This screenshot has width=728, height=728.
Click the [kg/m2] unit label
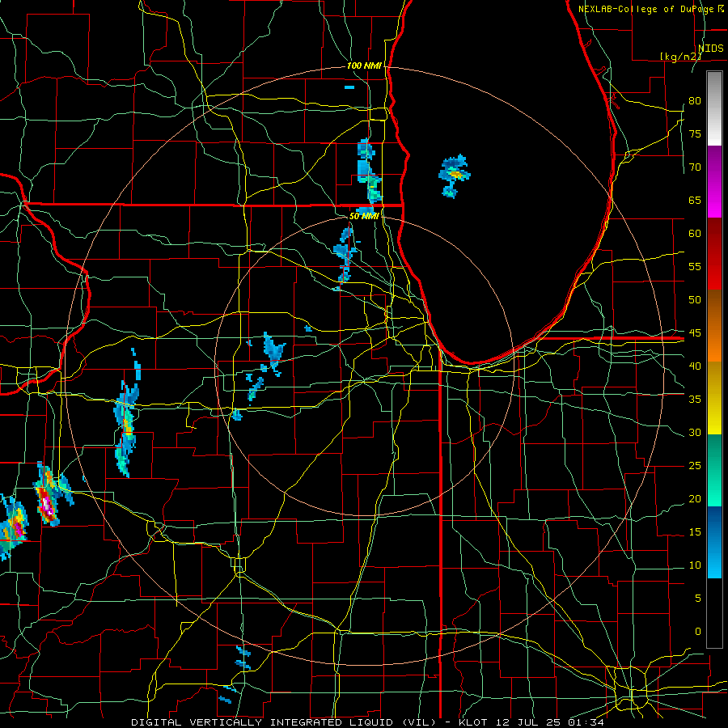(x=680, y=57)
